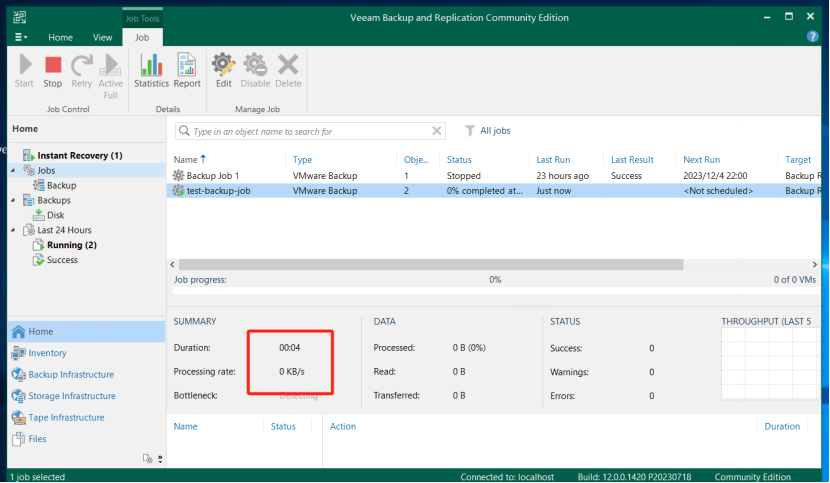Select the test-backup-job row

pos(494,191)
